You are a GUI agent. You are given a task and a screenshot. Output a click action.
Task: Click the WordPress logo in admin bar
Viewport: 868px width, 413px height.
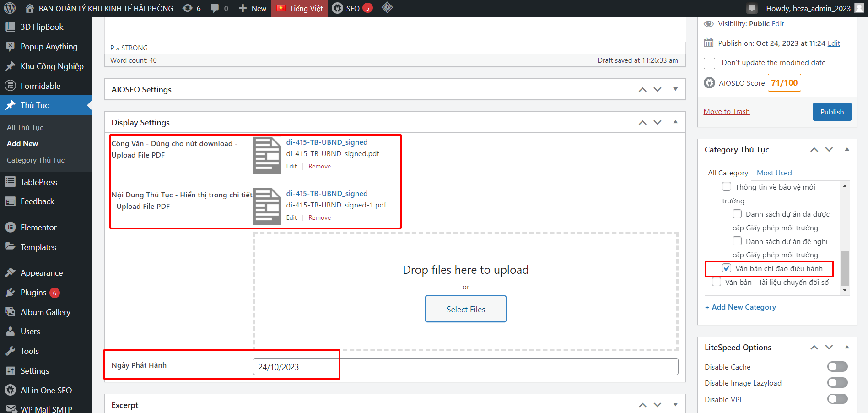point(10,8)
